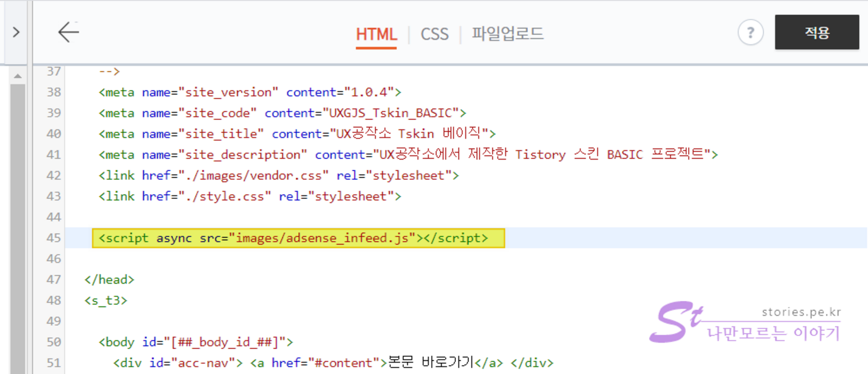Viewport: 868px width, 374px height.
Task: Click the vendor.css link tag line
Action: coord(278,176)
